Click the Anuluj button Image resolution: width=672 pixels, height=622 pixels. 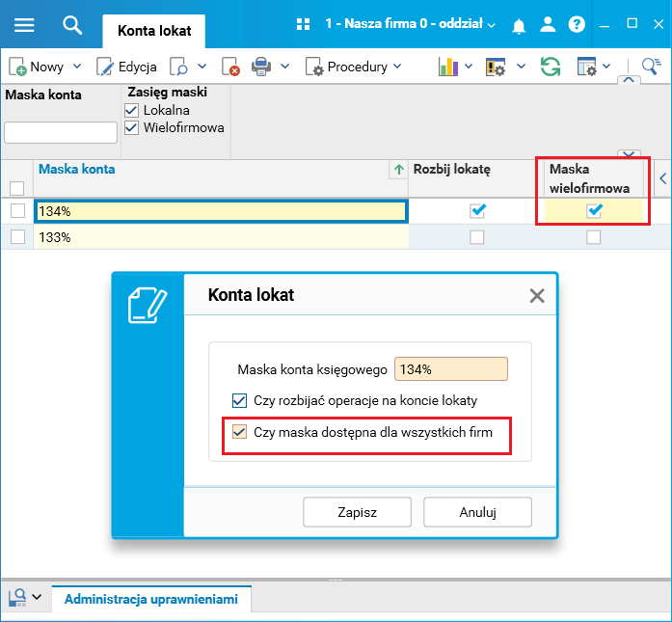click(x=477, y=512)
